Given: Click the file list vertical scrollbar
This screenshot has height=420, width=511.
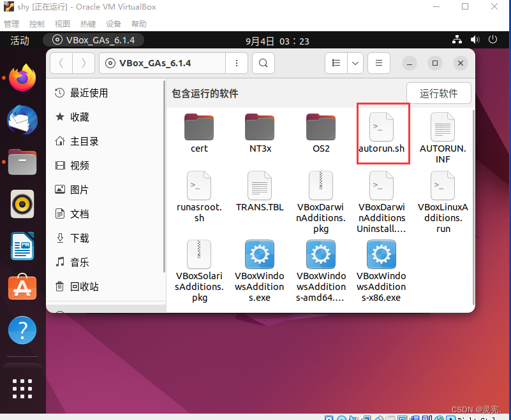Looking at the screenshot, I should [x=473, y=207].
